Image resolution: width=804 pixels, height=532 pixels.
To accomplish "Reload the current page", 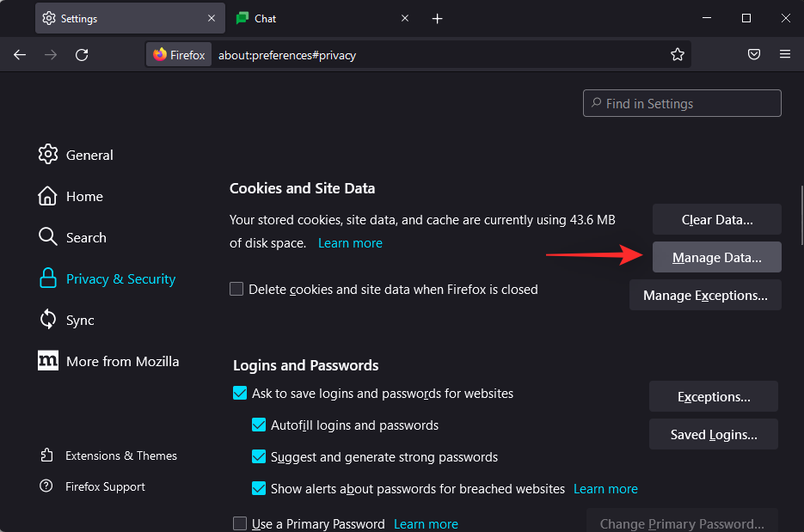I will (82, 55).
